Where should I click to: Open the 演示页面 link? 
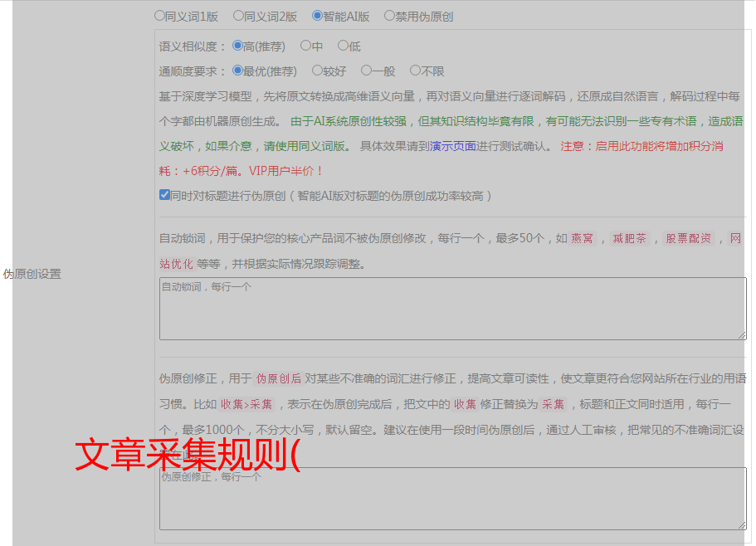pos(452,146)
